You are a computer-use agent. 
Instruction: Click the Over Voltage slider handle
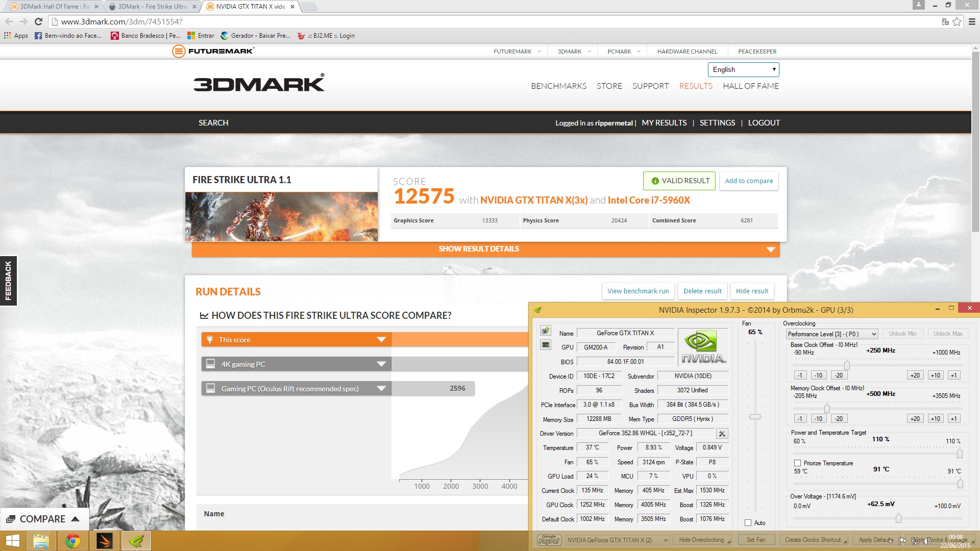(898, 518)
